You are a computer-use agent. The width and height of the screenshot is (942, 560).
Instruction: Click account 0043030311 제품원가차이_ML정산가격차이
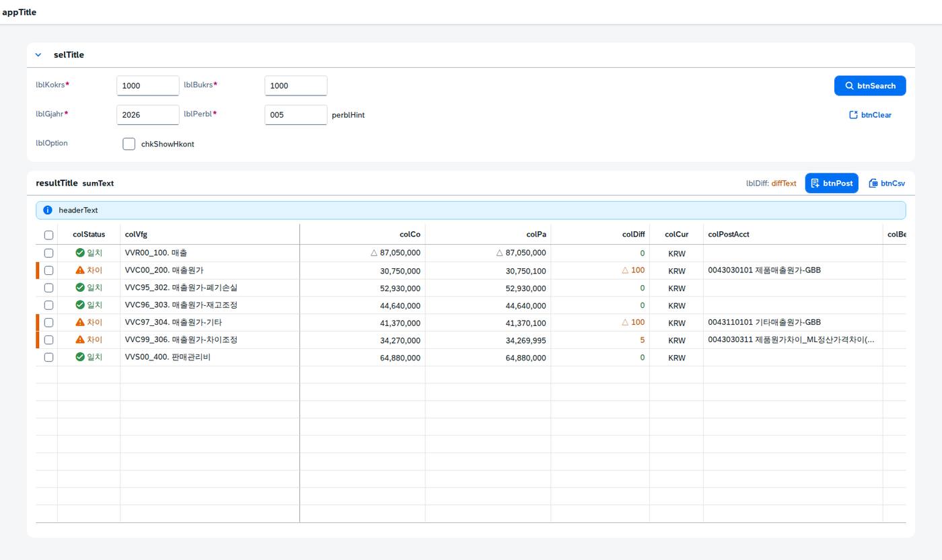click(x=791, y=340)
